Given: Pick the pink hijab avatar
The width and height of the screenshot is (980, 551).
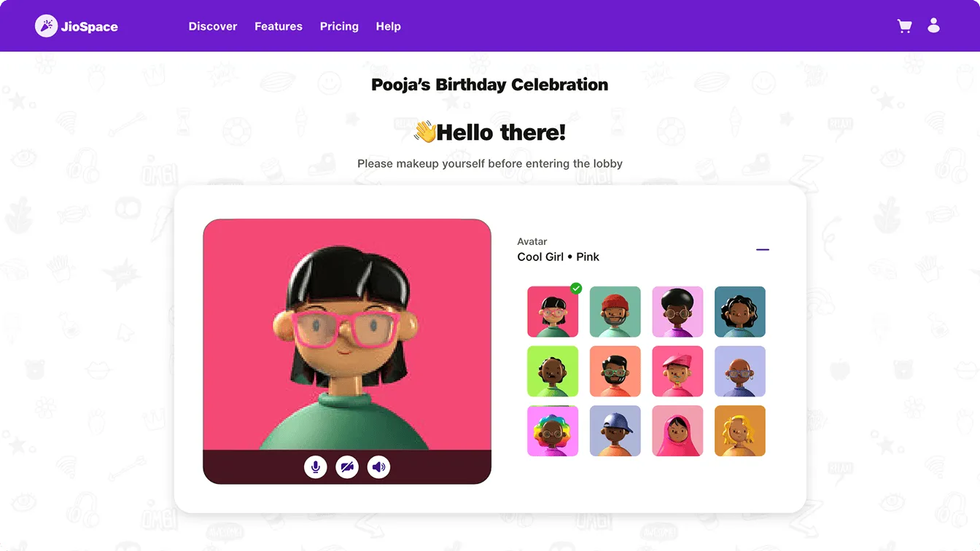Looking at the screenshot, I should [677, 431].
